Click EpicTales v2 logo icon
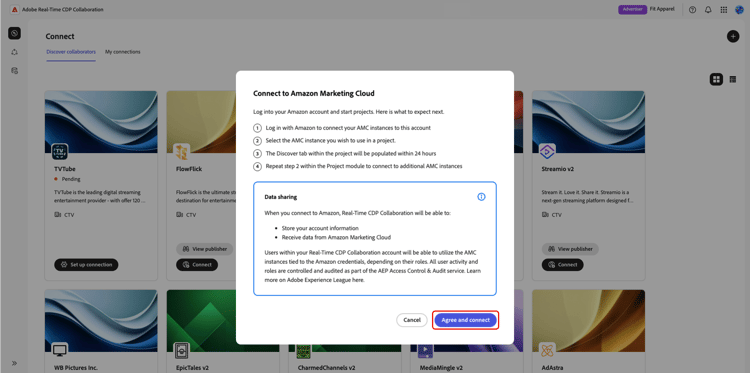 tap(182, 351)
